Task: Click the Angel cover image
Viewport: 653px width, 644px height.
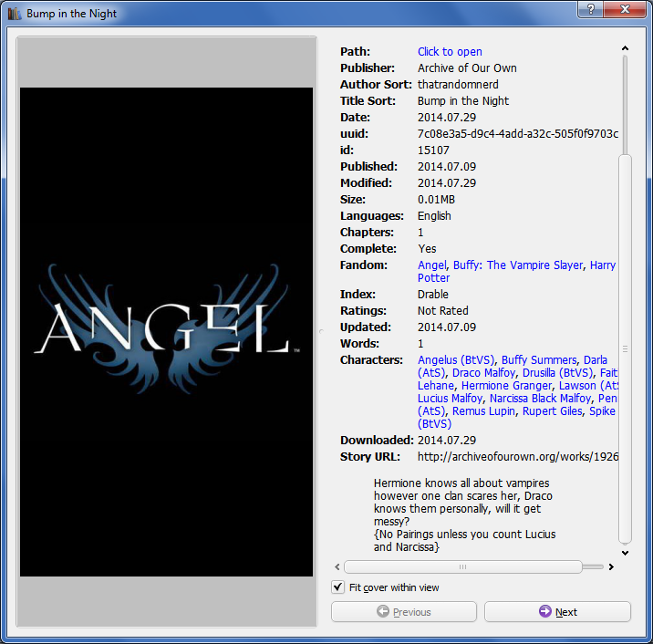Action: click(166, 332)
